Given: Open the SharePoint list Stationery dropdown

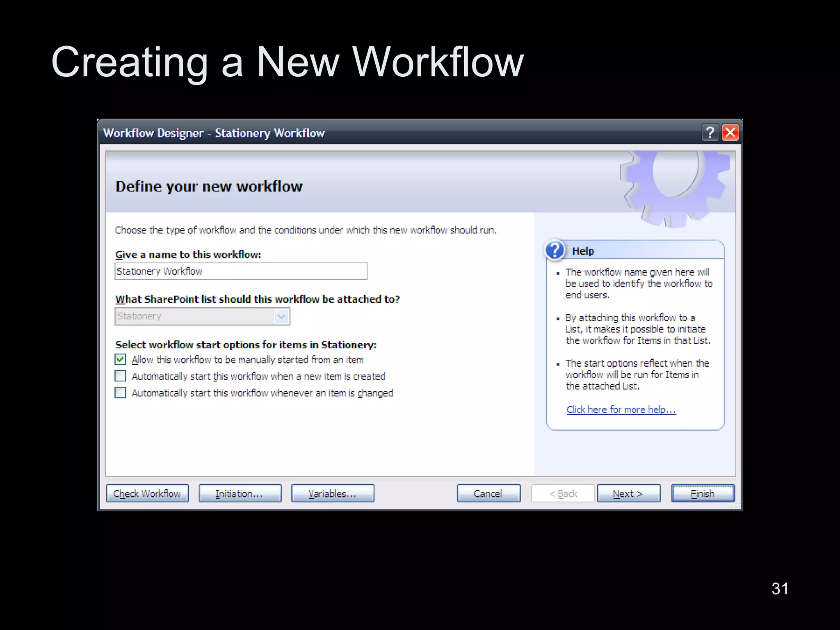Looking at the screenshot, I should coord(203,316).
